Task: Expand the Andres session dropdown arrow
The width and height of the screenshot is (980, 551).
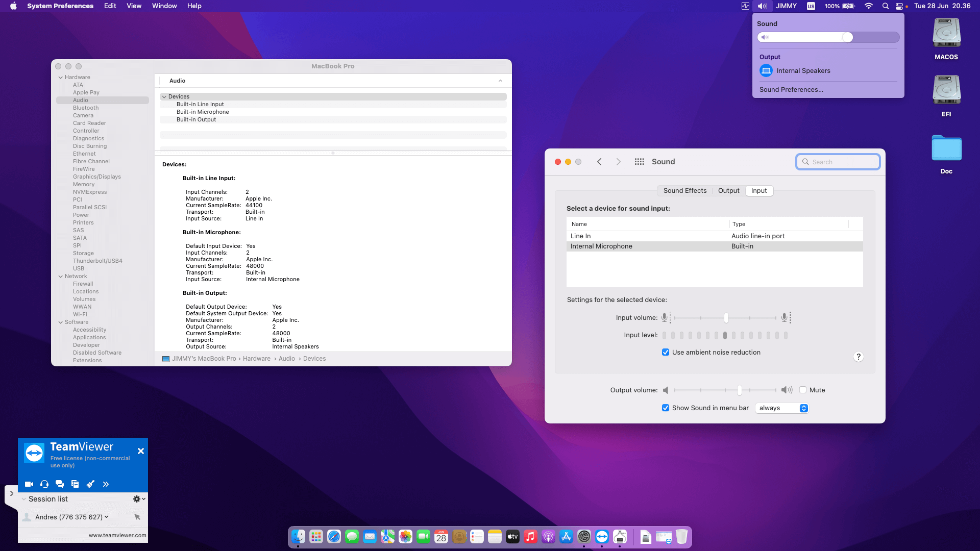Action: 107,517
